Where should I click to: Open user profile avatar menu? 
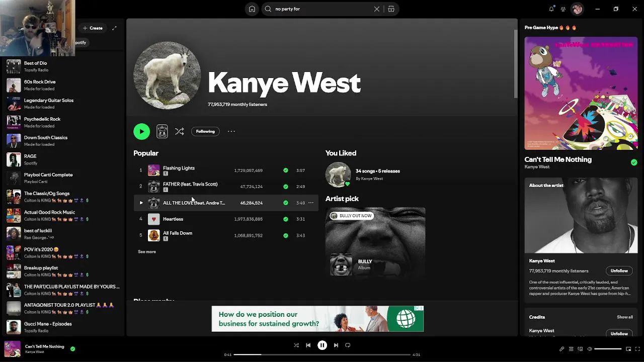coord(577,9)
